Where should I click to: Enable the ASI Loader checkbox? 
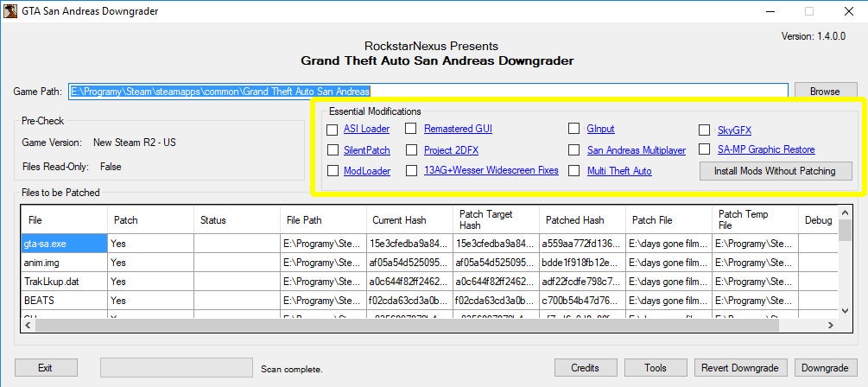333,130
